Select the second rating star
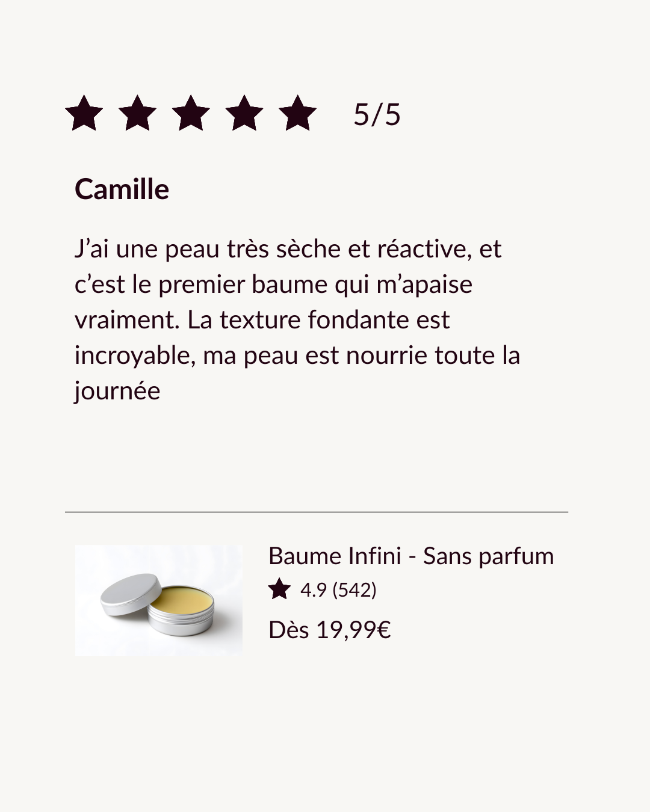The height and width of the screenshot is (812, 650). point(137,114)
